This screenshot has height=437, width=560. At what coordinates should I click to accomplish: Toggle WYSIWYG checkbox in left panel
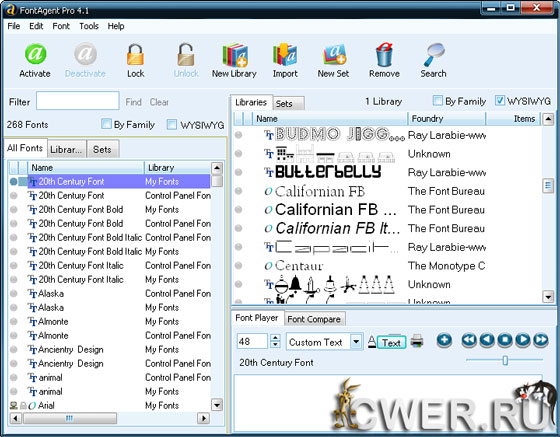coord(172,124)
